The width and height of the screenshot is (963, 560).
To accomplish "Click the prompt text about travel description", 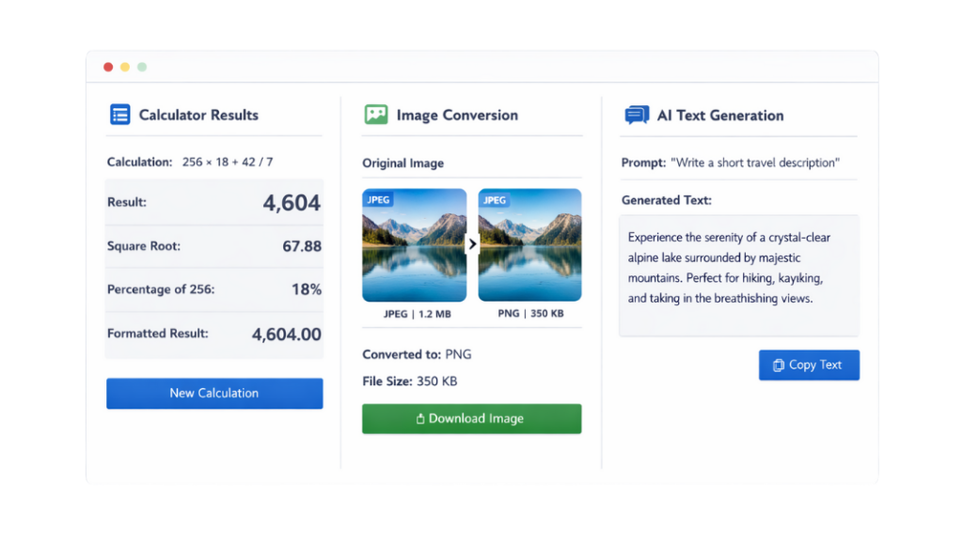I will 753,163.
